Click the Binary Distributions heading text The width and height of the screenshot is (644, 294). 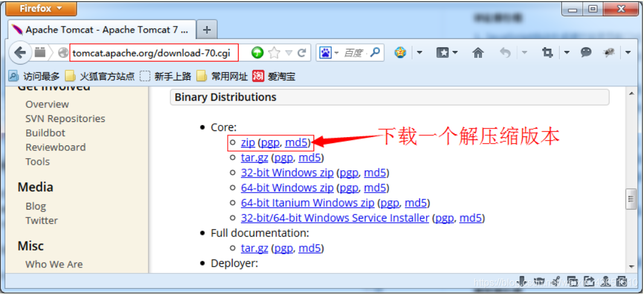(225, 97)
